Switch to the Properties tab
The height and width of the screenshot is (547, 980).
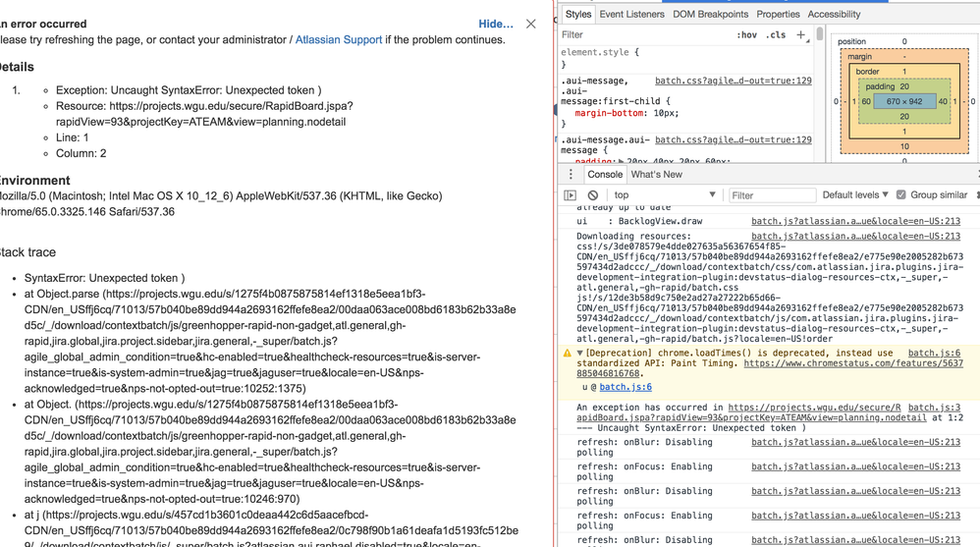point(778,14)
